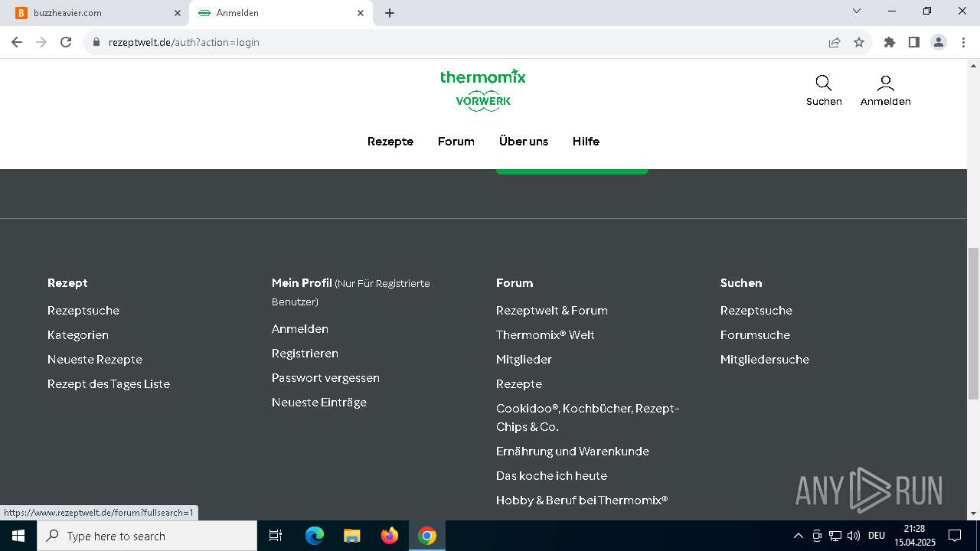View site info lock icon

point(96,42)
